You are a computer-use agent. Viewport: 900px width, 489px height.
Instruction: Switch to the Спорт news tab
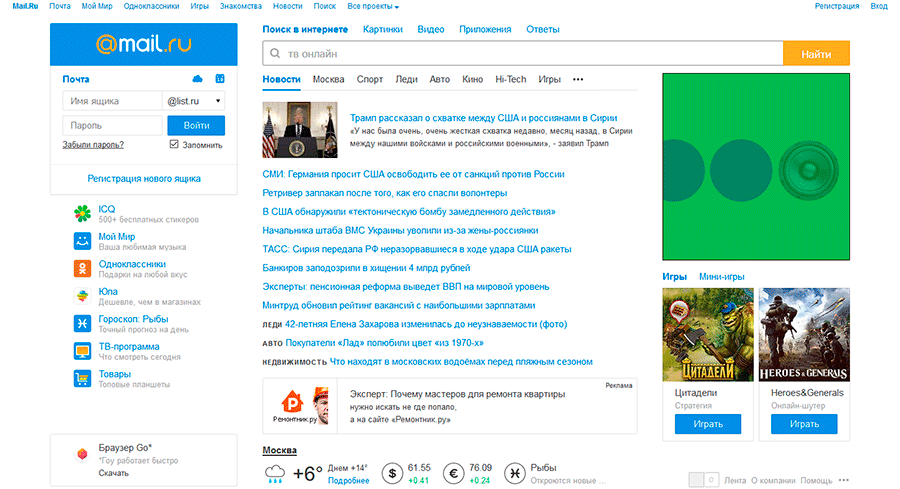[369, 79]
